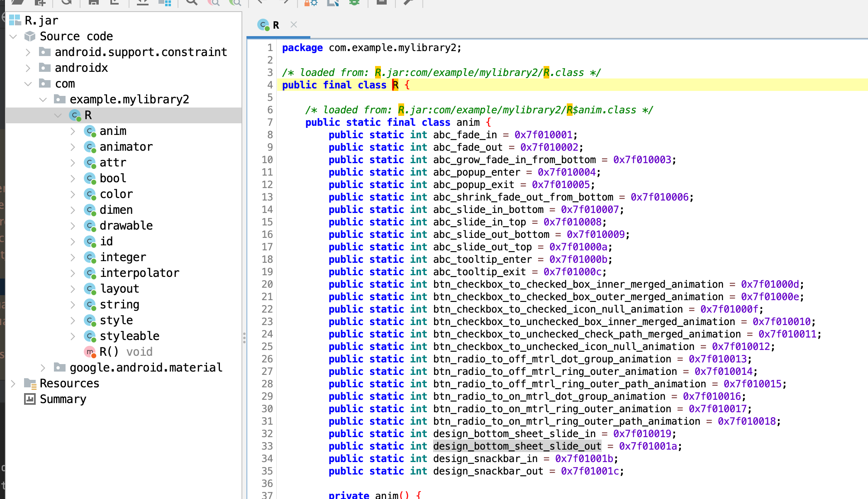Toggle the deobfuscation lock-gear button
The width and height of the screenshot is (868, 499).
click(310, 2)
